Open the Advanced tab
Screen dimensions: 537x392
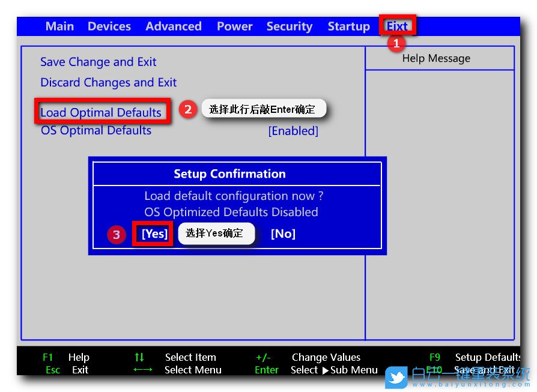click(x=173, y=26)
